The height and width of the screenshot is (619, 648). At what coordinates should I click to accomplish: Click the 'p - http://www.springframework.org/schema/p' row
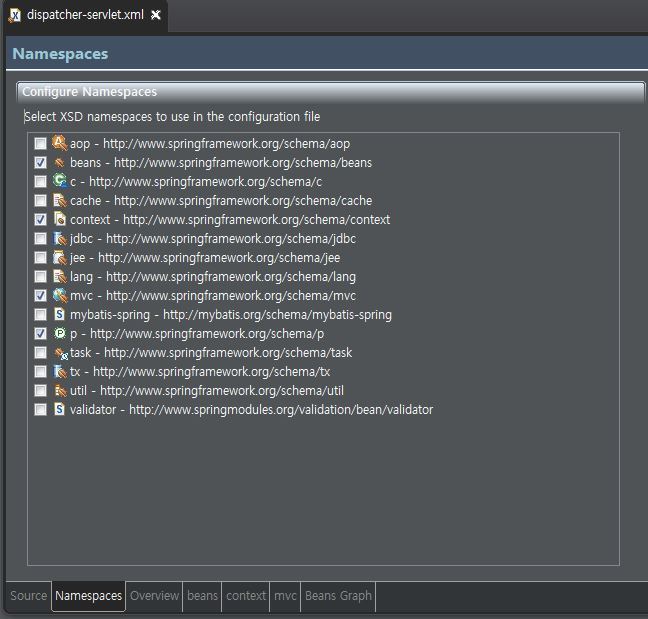point(197,333)
